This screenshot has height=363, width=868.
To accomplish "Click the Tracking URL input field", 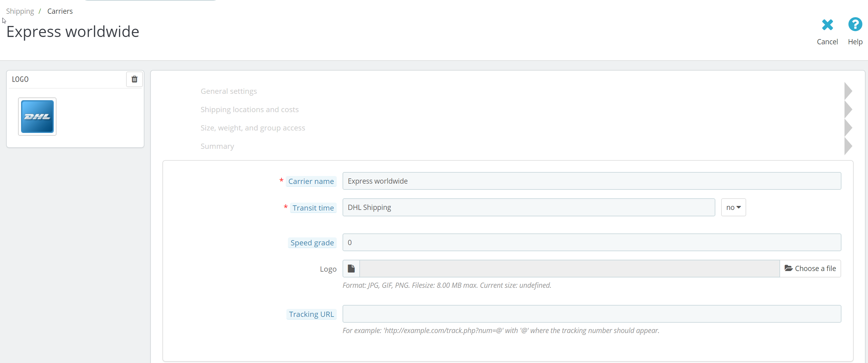I will pos(591,314).
